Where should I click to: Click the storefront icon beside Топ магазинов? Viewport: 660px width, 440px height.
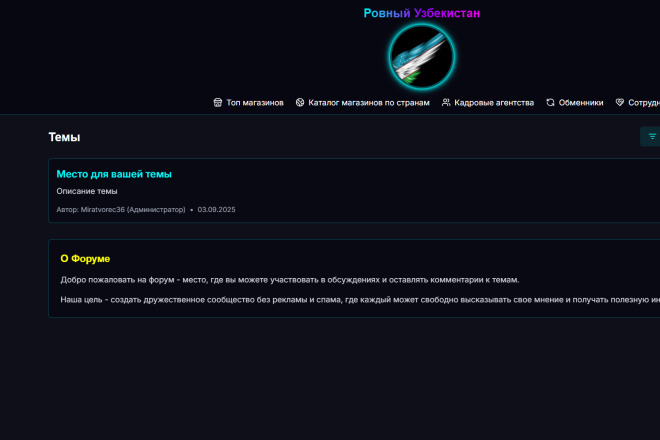point(218,103)
